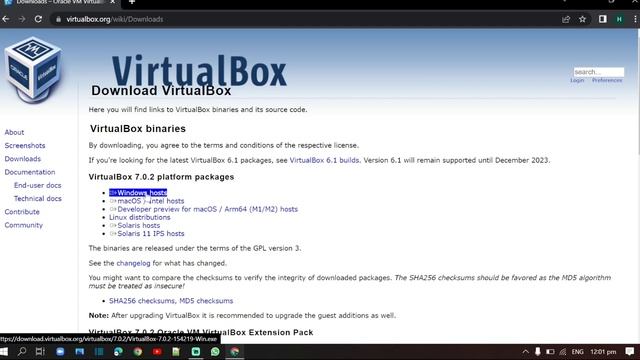
Task: Click the Login link
Action: click(577, 80)
